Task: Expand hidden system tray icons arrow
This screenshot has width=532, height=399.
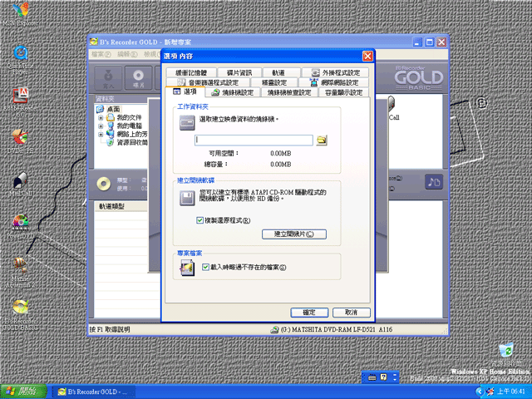Action: point(479,392)
